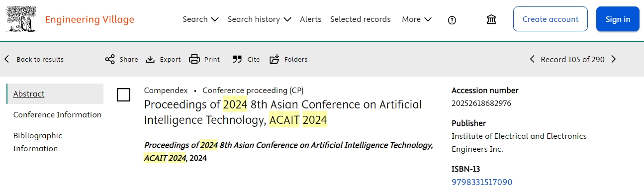Click the institution building icon
The image size is (644, 194).
(x=491, y=19)
